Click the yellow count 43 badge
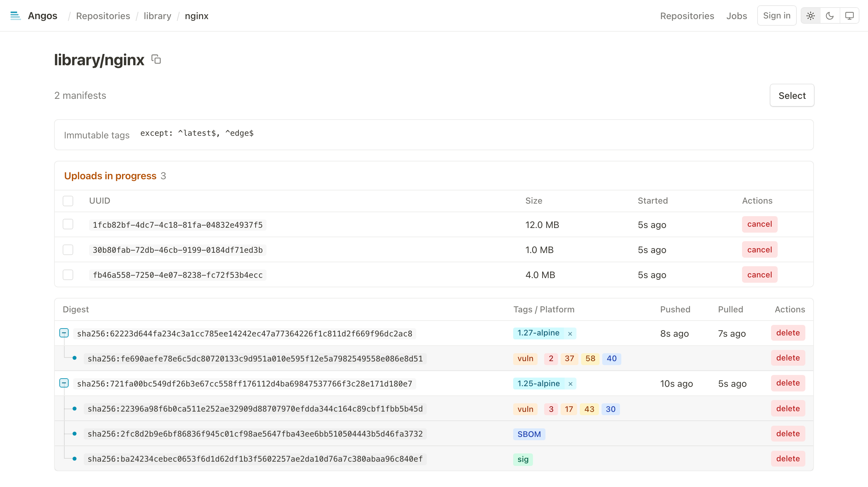868x487 pixels. [589, 409]
